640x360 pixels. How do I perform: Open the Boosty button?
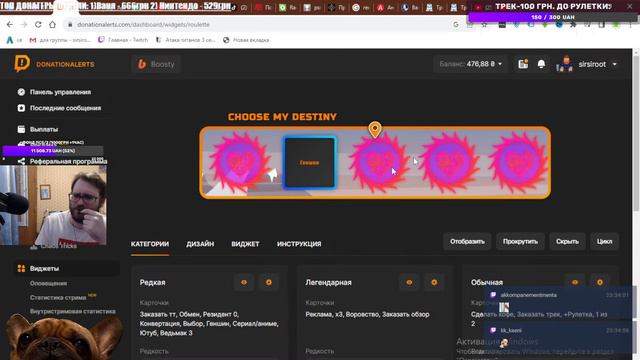tap(156, 64)
